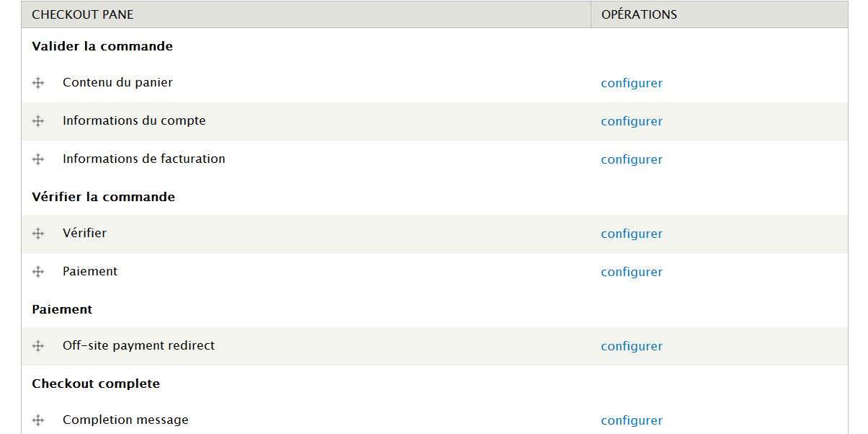The image size is (868, 434).
Task: Configure the Off-site payment redirect pane
Action: [x=631, y=346]
